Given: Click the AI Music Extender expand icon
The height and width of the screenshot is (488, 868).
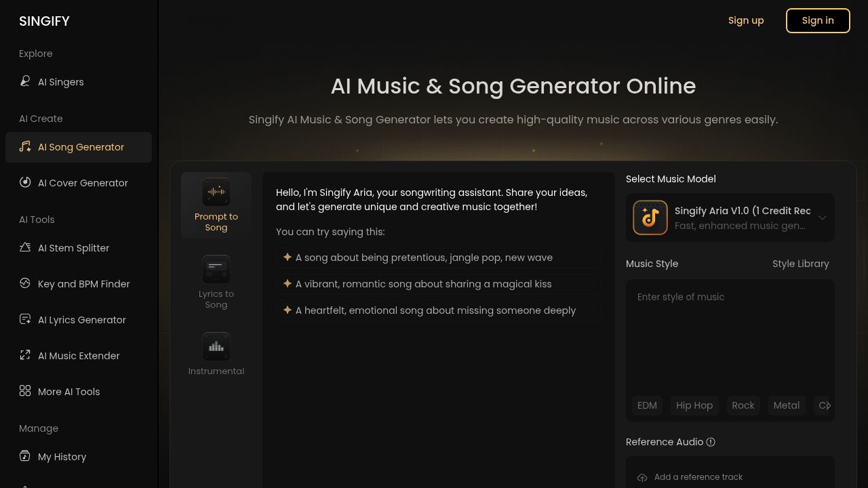Looking at the screenshot, I should (x=25, y=355).
